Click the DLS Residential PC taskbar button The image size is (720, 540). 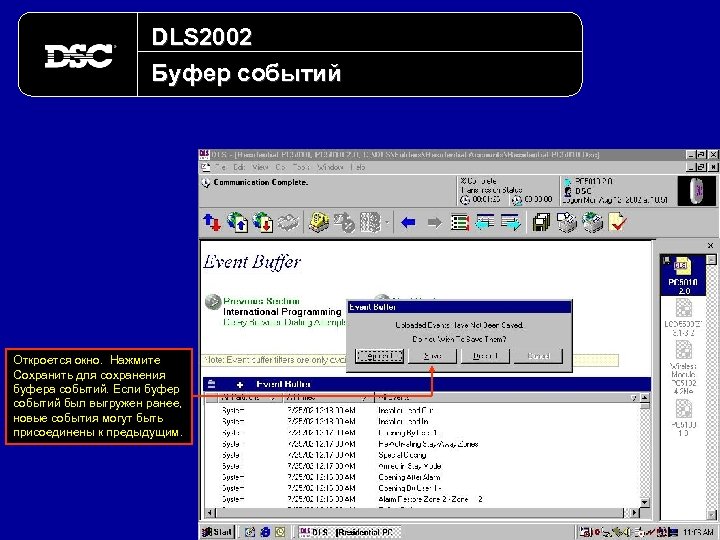349,532
